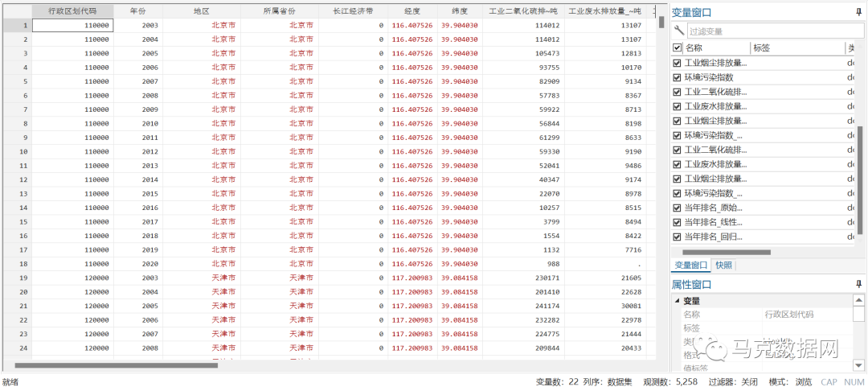Sort variables by the 标签 column header
The height and width of the screenshot is (387, 868).
tap(798, 48)
